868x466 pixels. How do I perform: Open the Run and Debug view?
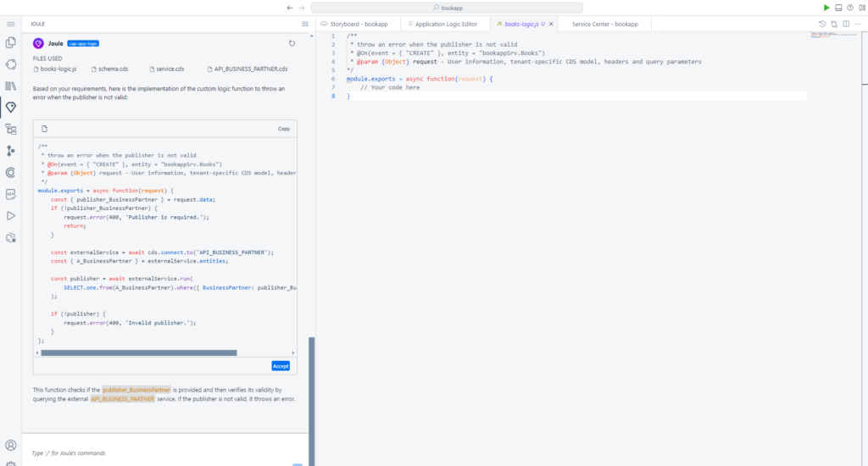(x=10, y=216)
